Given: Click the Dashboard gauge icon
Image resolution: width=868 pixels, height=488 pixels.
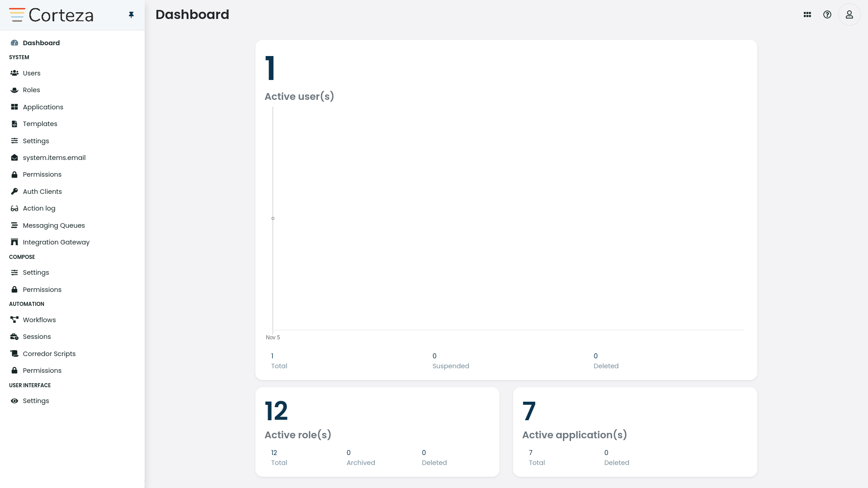Looking at the screenshot, I should (x=14, y=43).
